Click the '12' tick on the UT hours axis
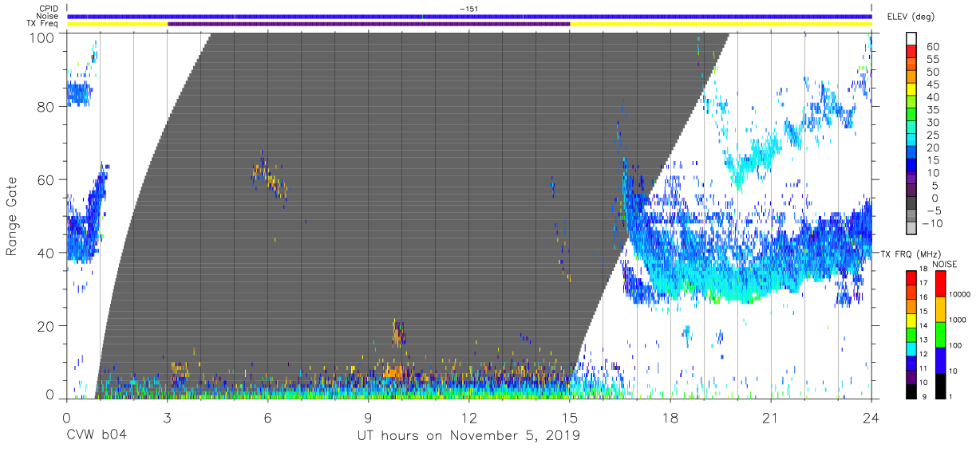 (468, 419)
